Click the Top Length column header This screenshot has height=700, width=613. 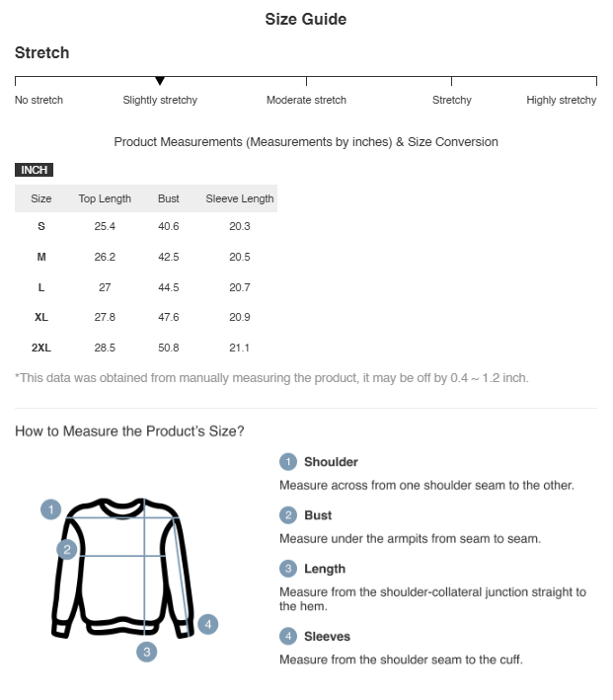point(105,198)
